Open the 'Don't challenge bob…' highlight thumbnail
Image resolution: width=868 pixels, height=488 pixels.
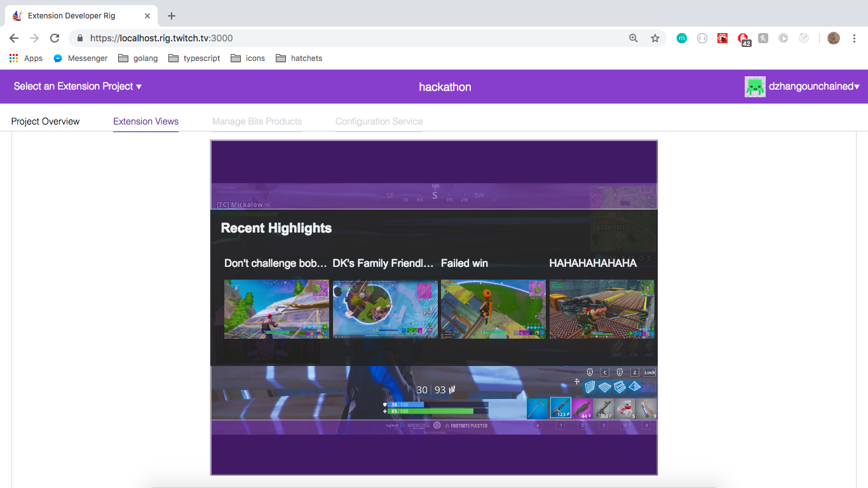click(276, 309)
